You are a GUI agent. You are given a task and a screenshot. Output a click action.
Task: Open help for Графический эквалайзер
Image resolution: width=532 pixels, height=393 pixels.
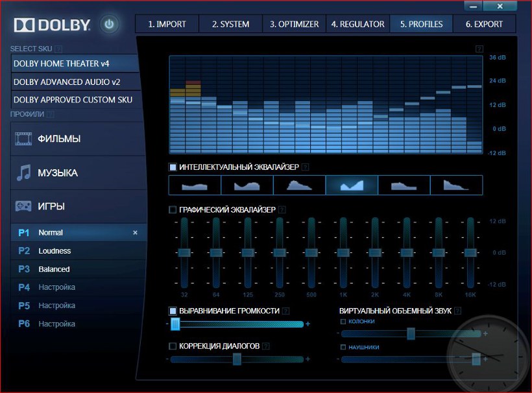[282, 209]
